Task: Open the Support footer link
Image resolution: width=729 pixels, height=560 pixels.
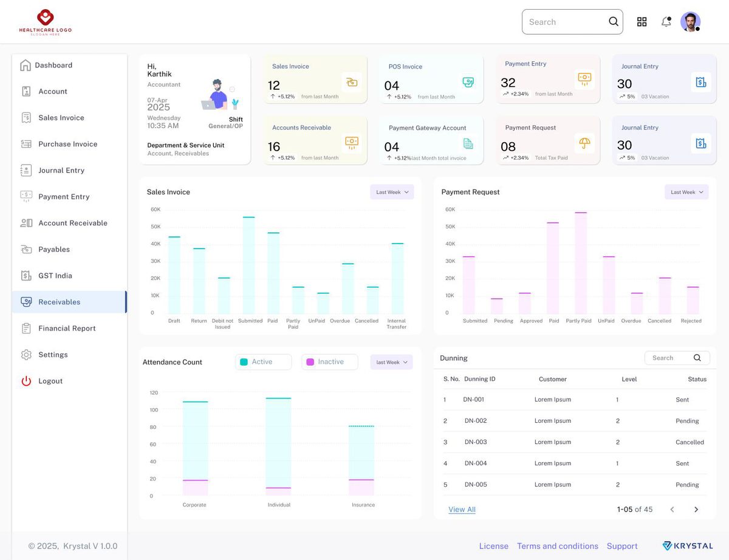Action: pos(622,546)
